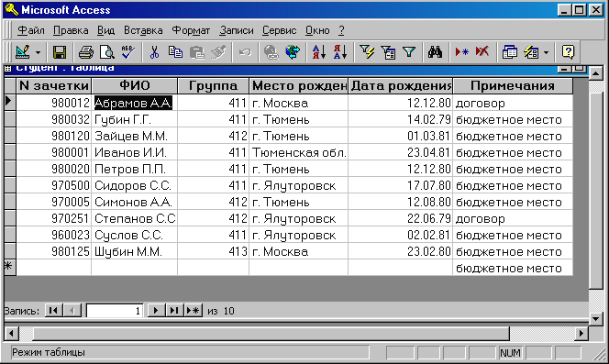The width and height of the screenshot is (609, 364).
Task: Select the Дата рождения column header
Action: [x=401, y=85]
